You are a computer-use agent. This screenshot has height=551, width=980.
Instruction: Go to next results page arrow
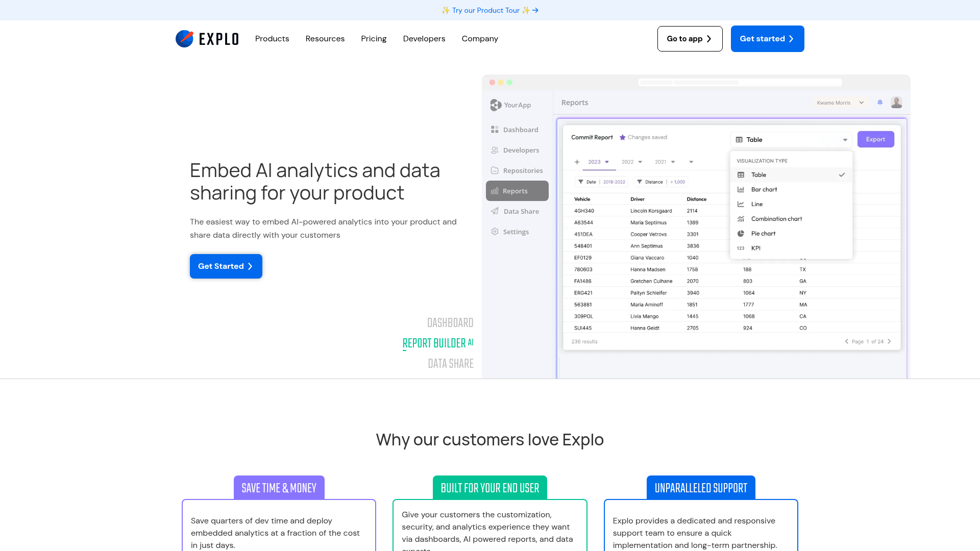click(889, 341)
